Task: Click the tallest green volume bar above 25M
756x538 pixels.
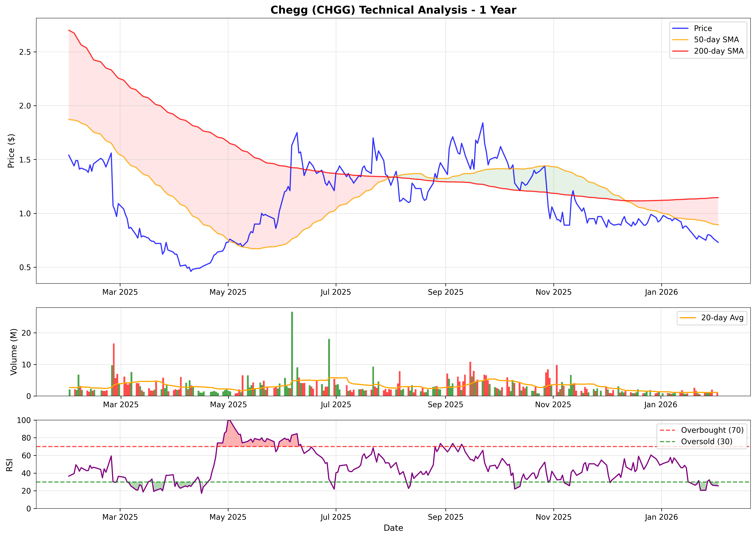Action: 292,354
